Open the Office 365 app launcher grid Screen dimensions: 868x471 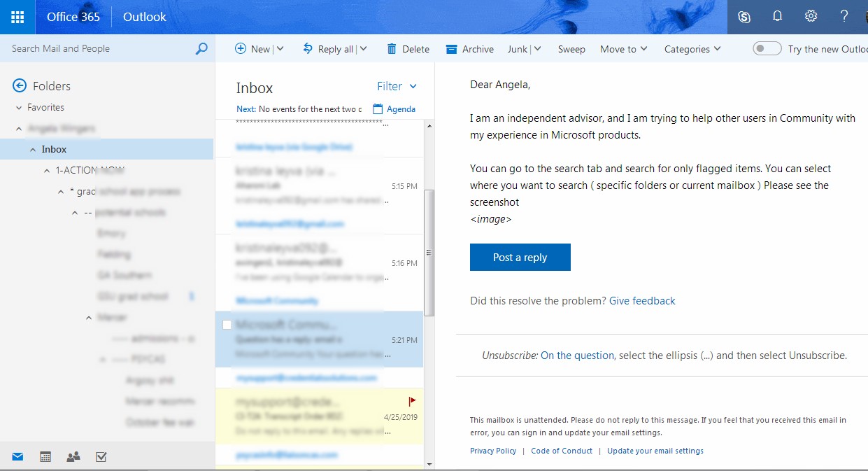17,17
